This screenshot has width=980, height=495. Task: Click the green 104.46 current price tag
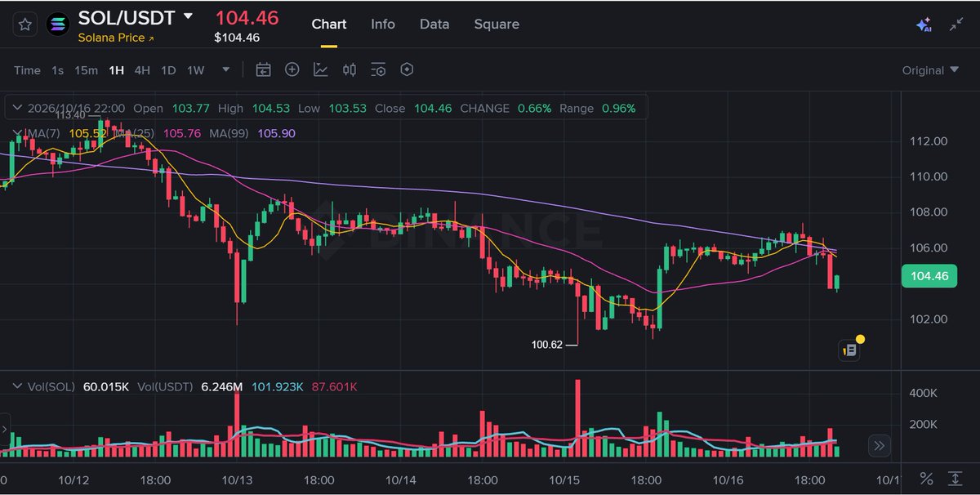929,276
